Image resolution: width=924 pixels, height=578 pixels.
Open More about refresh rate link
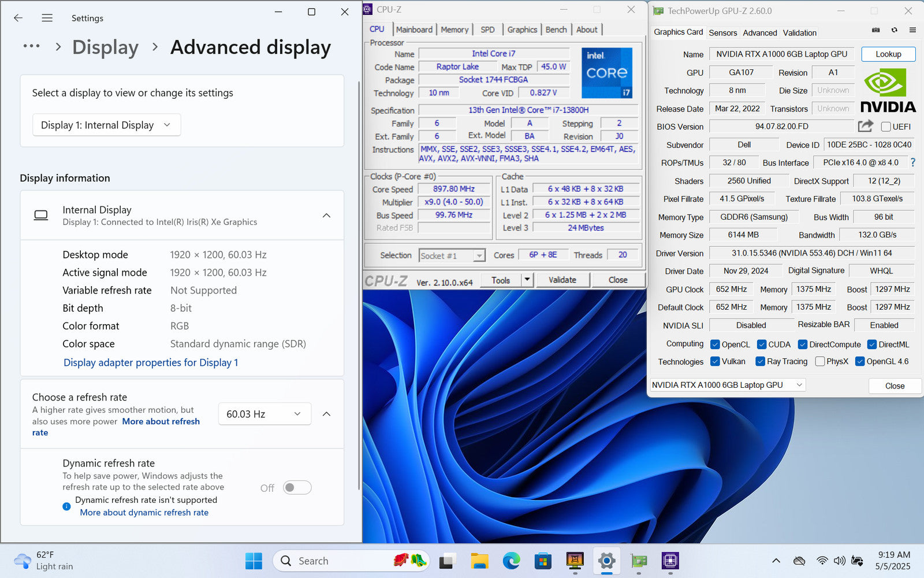point(161,421)
